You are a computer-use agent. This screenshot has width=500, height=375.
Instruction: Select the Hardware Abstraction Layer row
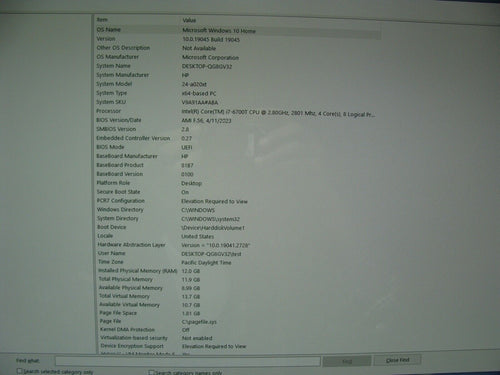(x=237, y=245)
